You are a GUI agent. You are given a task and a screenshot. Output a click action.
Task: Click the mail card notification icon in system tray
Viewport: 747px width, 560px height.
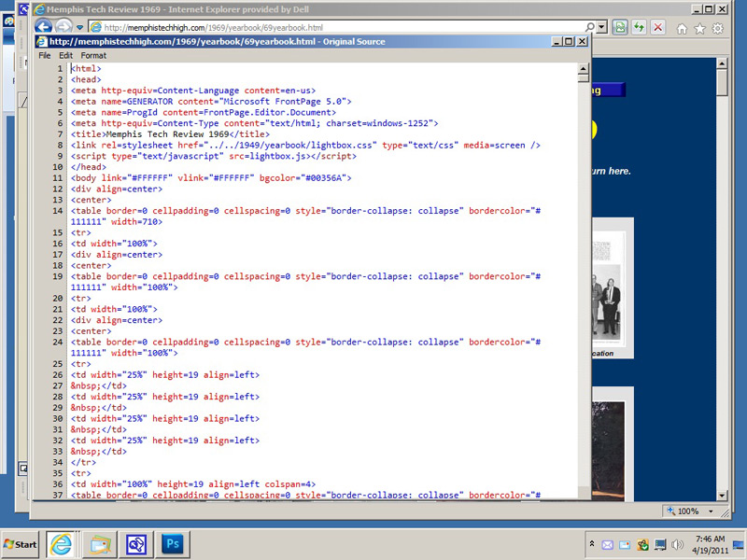coord(624,545)
